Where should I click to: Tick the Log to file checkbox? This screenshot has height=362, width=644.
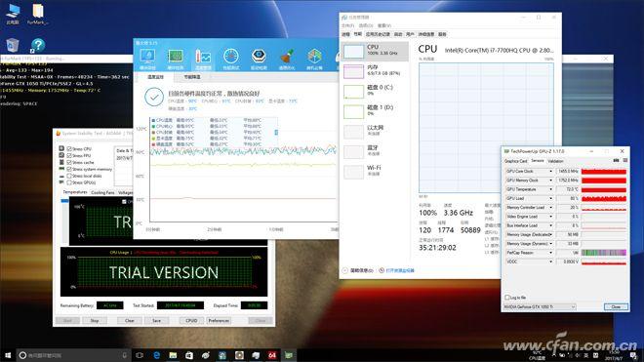507,297
